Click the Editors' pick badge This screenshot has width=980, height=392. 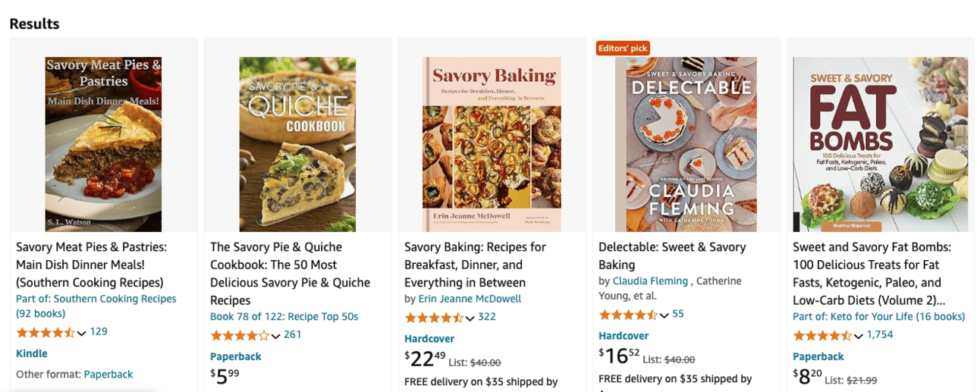click(623, 49)
